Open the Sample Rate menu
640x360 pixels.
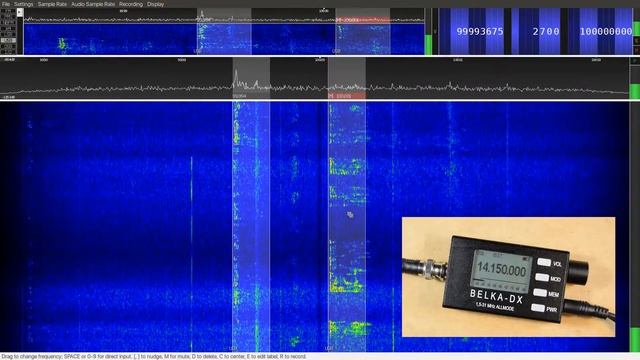point(52,4)
